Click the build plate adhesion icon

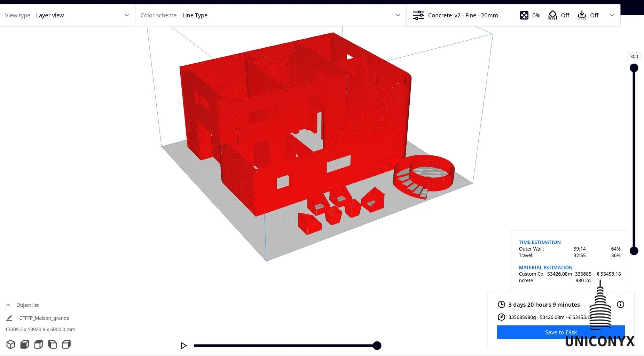click(x=582, y=15)
